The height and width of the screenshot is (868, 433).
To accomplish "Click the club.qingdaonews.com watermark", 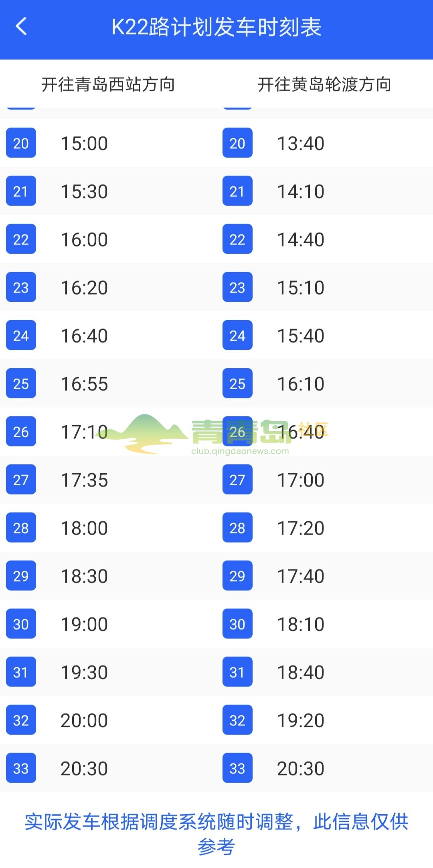I will pyautogui.click(x=240, y=451).
